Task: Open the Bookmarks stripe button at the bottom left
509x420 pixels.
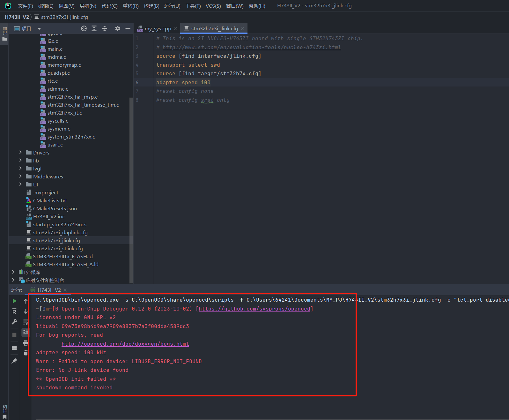Action: [4, 412]
